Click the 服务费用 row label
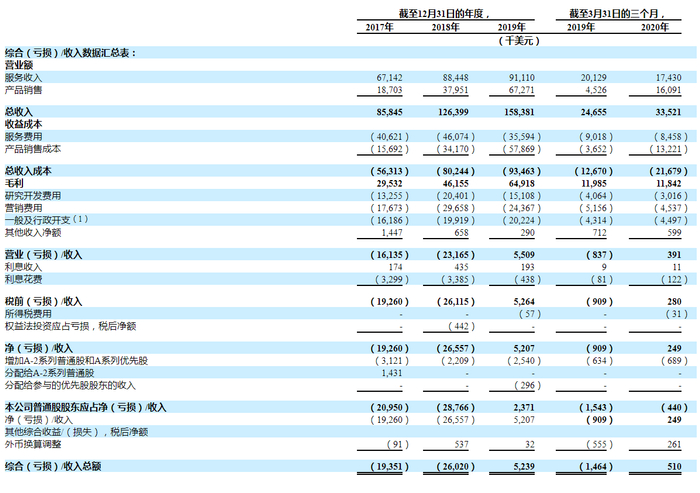The height and width of the screenshot is (493, 700). coord(23,137)
